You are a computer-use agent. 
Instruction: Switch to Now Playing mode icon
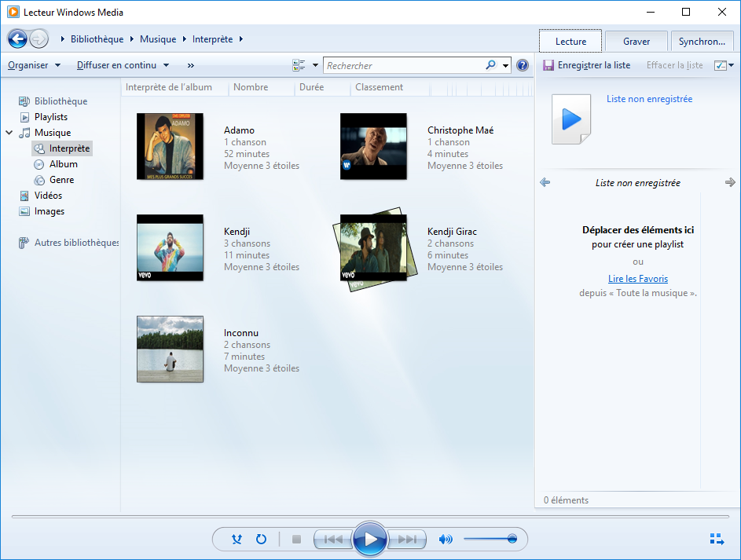717,539
